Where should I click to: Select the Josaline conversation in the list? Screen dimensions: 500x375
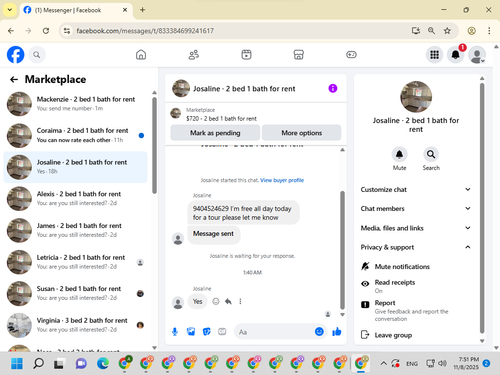75,167
